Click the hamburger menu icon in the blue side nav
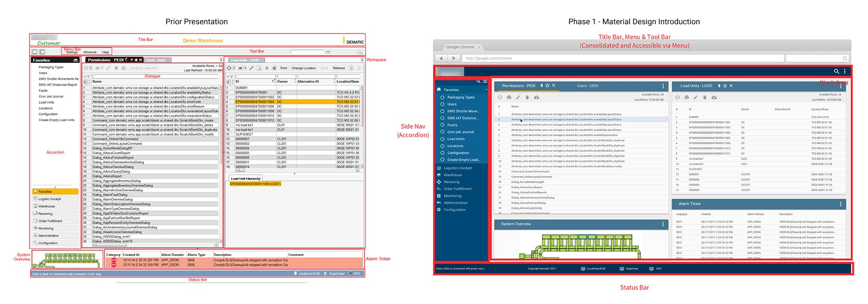The width and height of the screenshot is (868, 304). coord(485,81)
